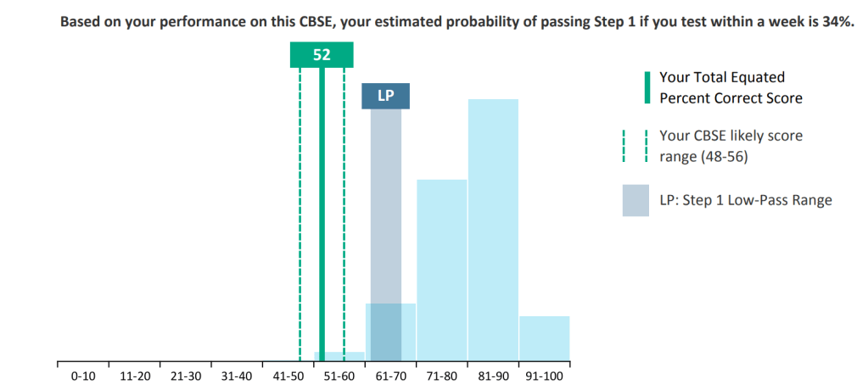The width and height of the screenshot is (868, 390).
Task: Click the green 52 score label
Action: 322,55
